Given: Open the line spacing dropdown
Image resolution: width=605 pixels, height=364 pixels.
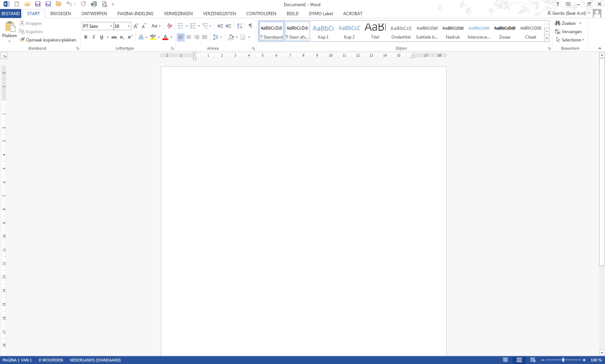Looking at the screenshot, I should 217,37.
